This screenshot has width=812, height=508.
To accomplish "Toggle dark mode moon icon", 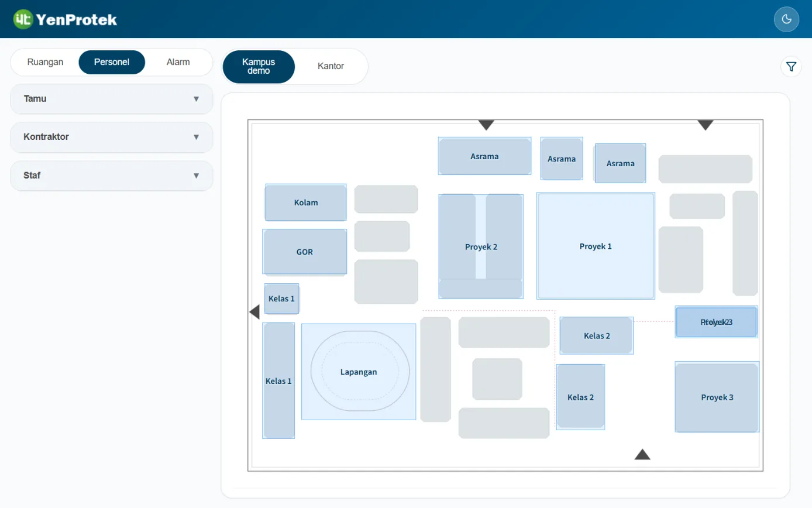I will [x=786, y=19].
